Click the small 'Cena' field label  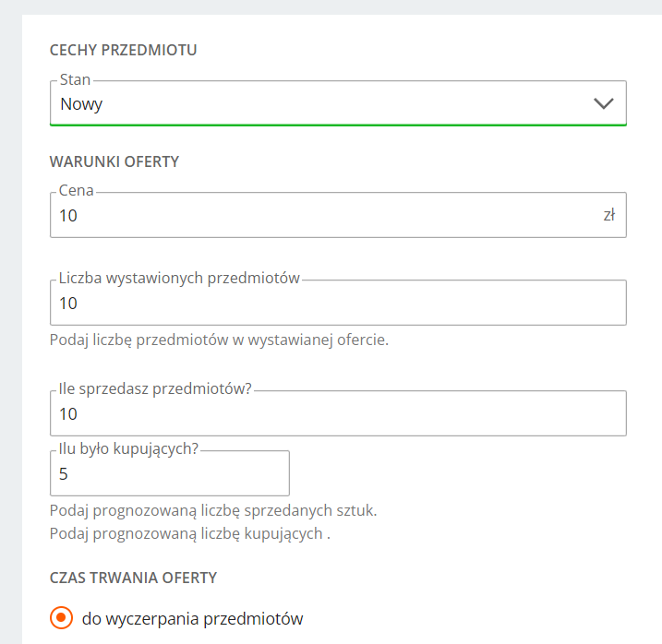coord(77,191)
